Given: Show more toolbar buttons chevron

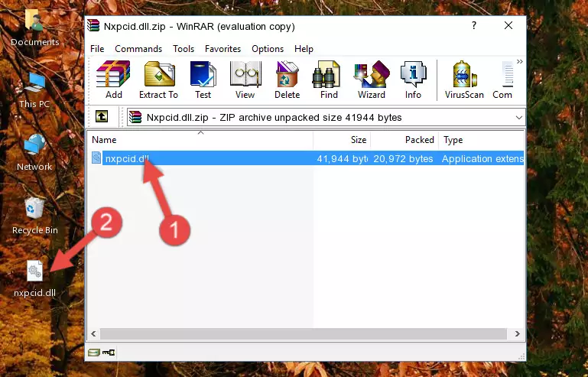Looking at the screenshot, I should (x=520, y=61).
